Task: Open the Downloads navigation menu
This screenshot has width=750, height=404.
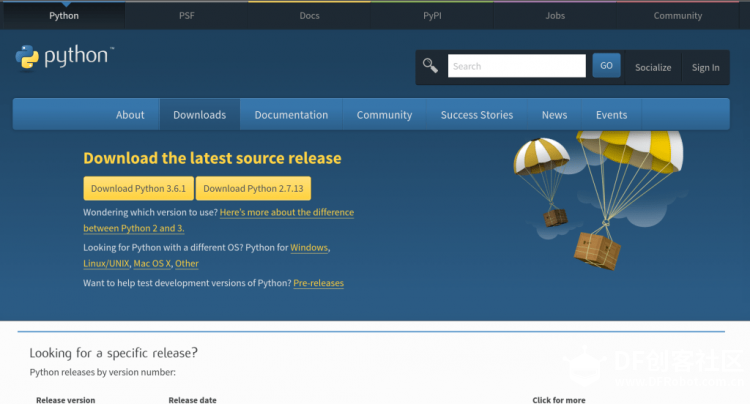Action: pos(199,115)
